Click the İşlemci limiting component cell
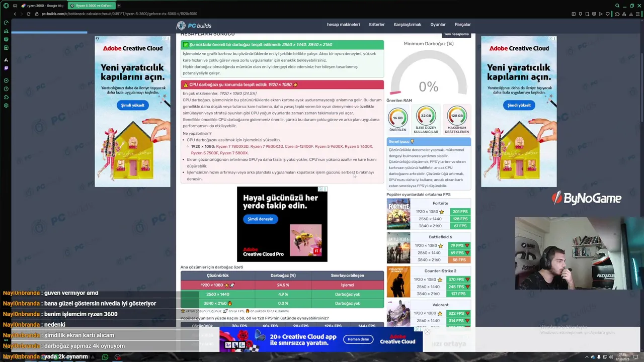 point(348,285)
